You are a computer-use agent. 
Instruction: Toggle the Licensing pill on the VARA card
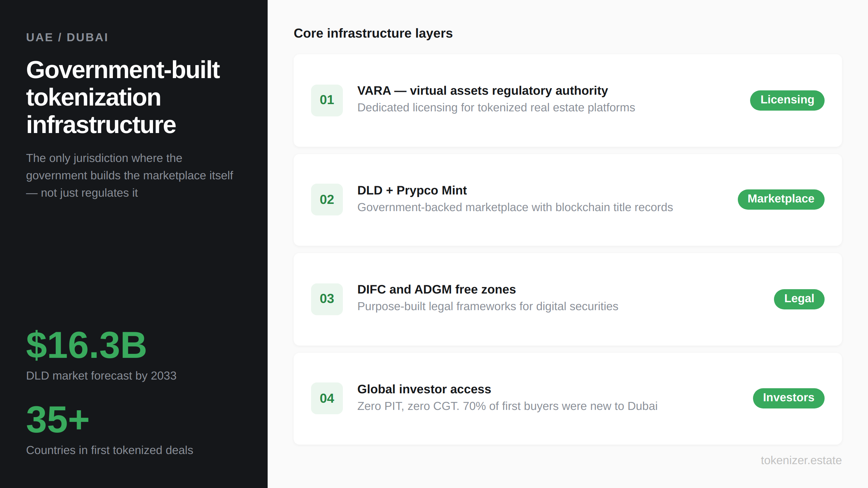[787, 100]
